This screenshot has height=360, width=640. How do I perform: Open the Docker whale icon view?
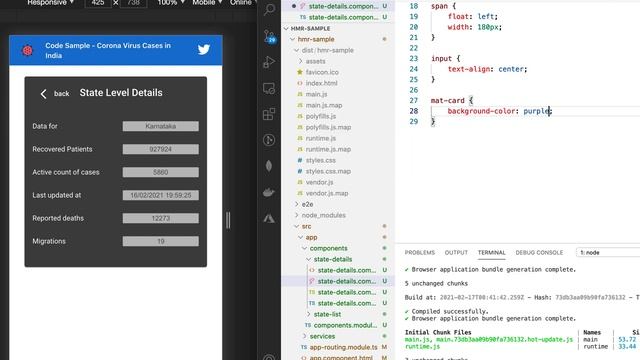pos(269,192)
